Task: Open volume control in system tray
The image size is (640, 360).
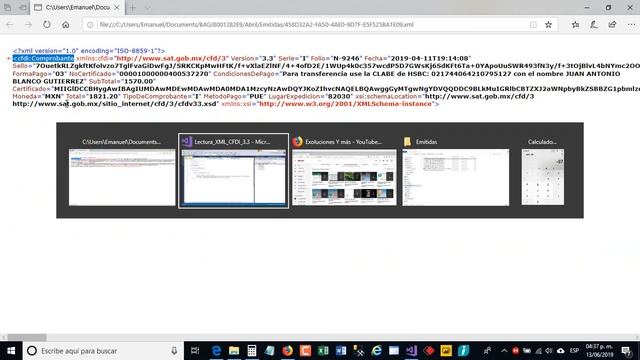Action: pos(549,351)
